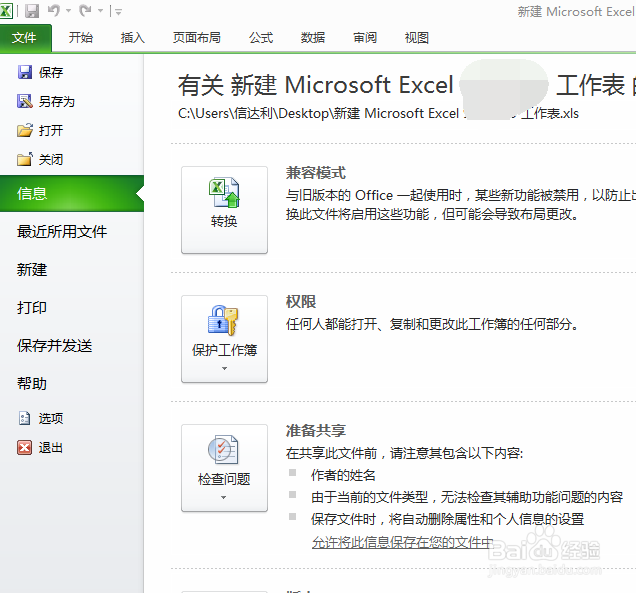Screen dimensions: 636x593
Task: Open the Customize Quick Access Toolbar dropdown
Action: (x=118, y=12)
